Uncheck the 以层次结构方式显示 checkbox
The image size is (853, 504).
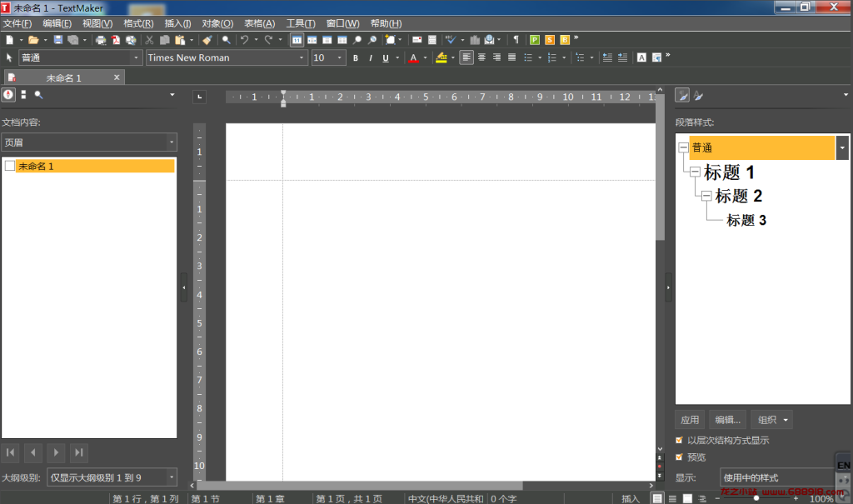679,440
